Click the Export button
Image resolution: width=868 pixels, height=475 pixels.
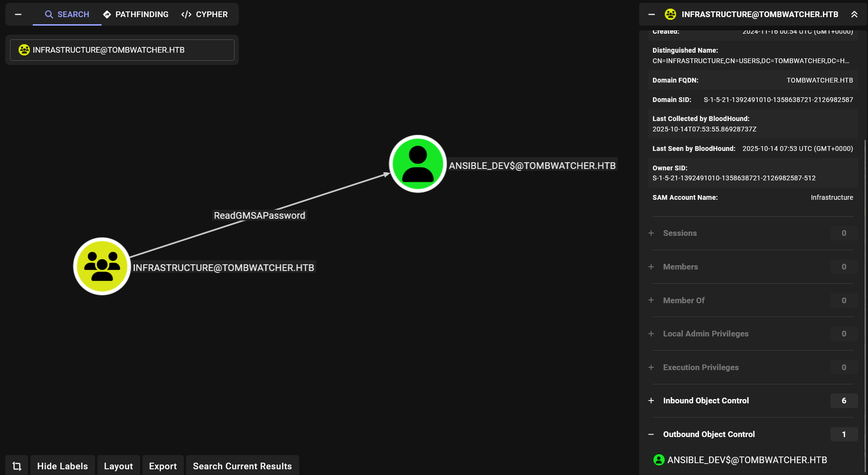[163, 466]
